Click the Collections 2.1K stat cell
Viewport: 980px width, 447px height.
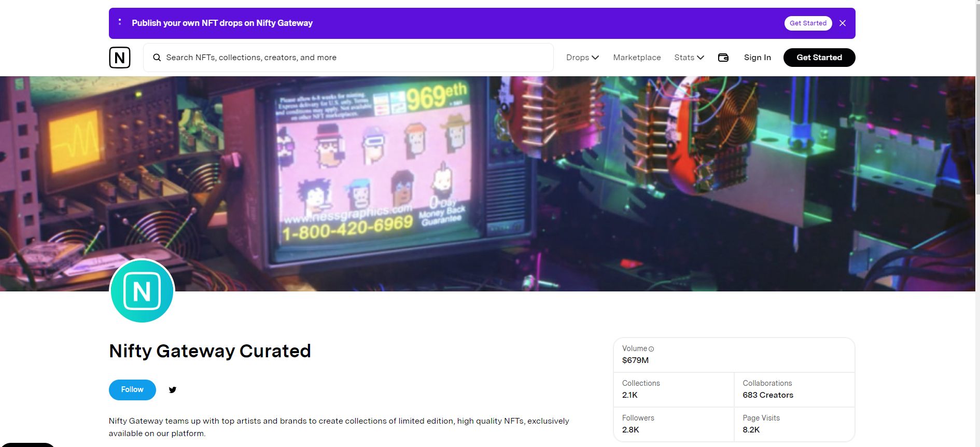(674, 389)
